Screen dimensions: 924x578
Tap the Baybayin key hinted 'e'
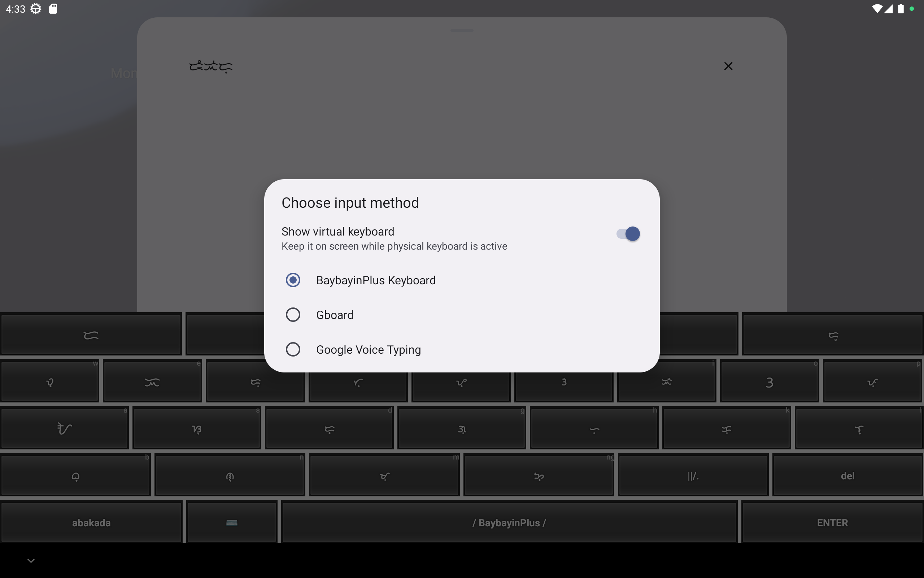pyautogui.click(x=152, y=381)
